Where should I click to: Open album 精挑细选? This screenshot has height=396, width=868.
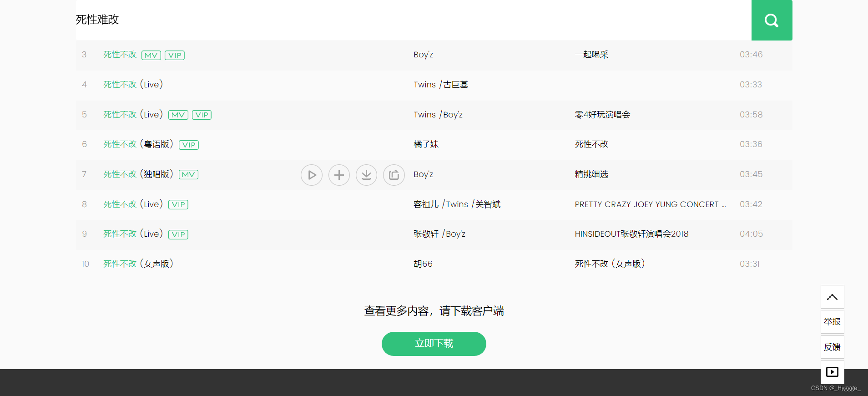pyautogui.click(x=592, y=174)
